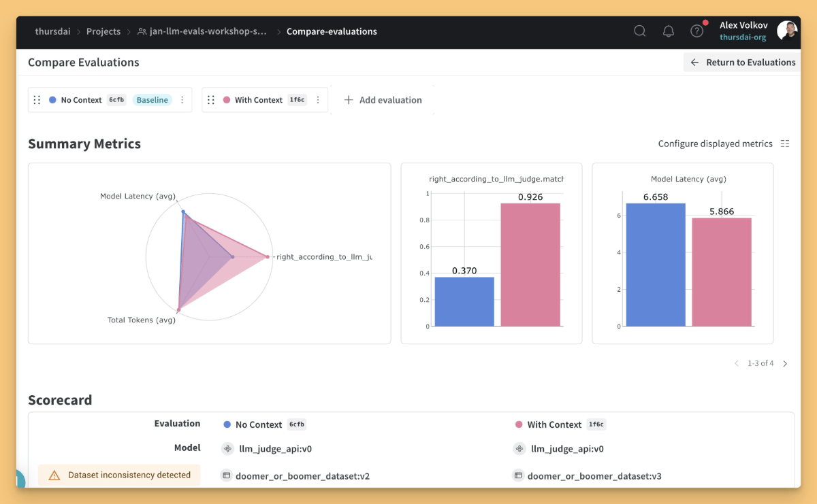Click model icon for No Context llm_judge_api:v0
The width and height of the screenshot is (817, 504).
pyautogui.click(x=227, y=449)
